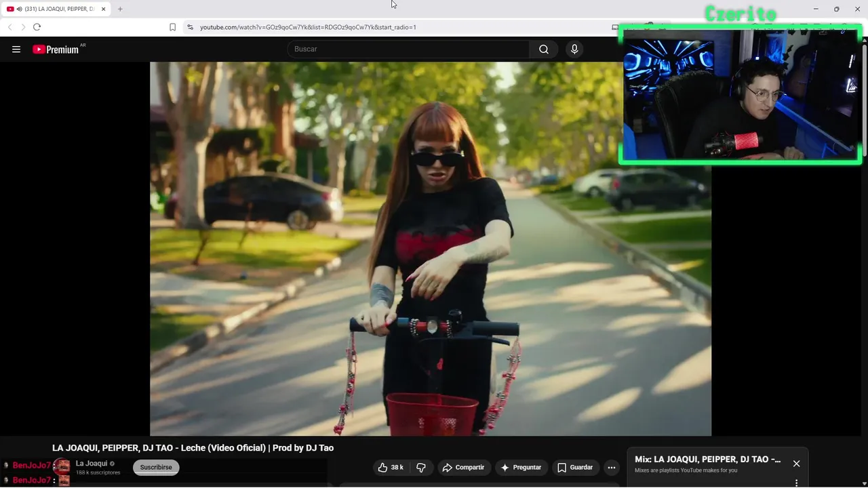Dislike the video with thumbs down
Viewport: 868px width, 488px height.
pyautogui.click(x=421, y=468)
